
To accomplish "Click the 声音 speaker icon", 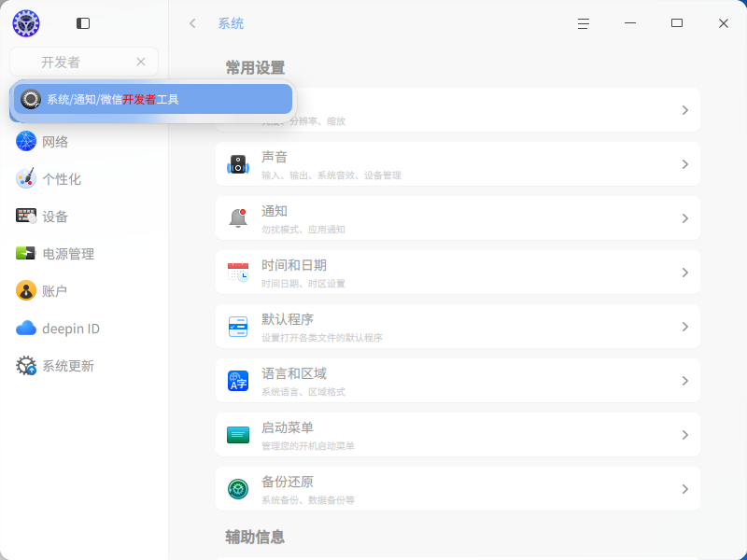I will tap(238, 164).
